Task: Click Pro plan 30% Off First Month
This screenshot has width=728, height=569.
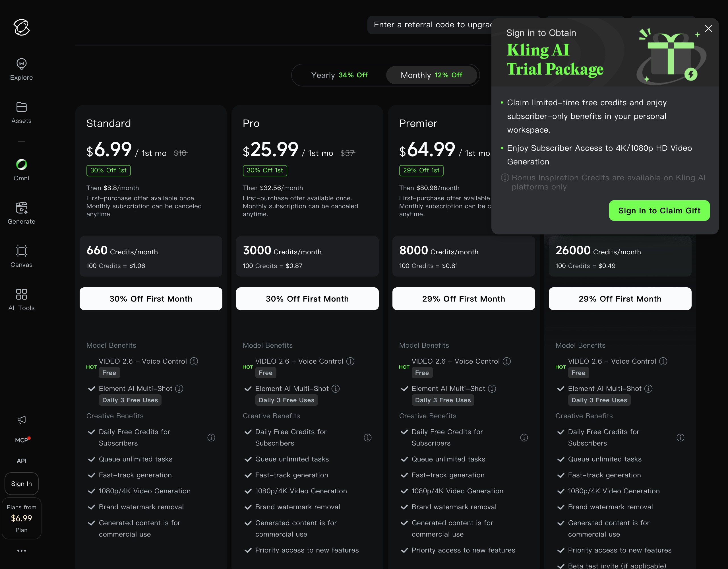Action: pos(307,298)
